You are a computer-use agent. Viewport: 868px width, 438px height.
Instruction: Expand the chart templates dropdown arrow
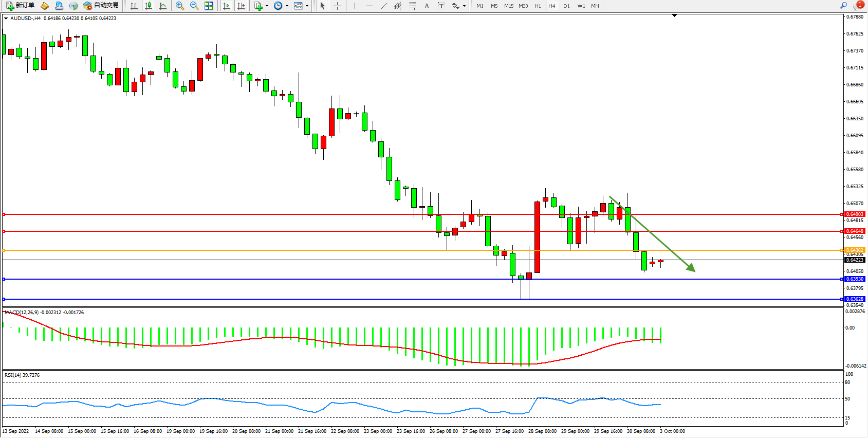pos(307,6)
